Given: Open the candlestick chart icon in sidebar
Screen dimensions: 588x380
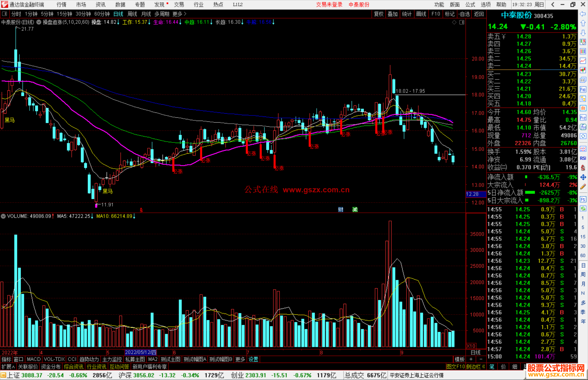Looking at the screenshot, I should pos(583,70).
